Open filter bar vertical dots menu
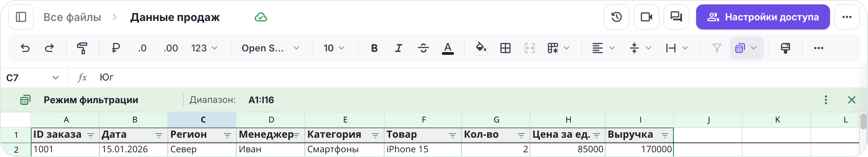 [x=826, y=100]
